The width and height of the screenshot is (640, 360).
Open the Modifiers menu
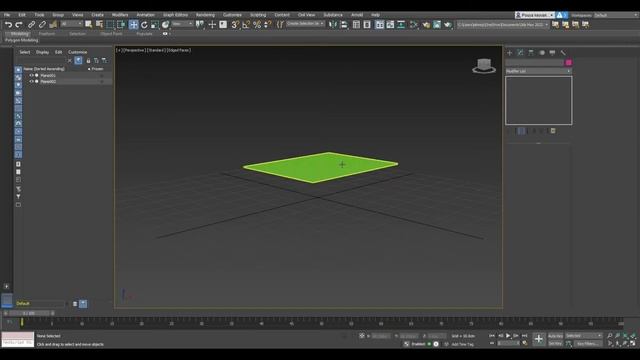coord(120,15)
